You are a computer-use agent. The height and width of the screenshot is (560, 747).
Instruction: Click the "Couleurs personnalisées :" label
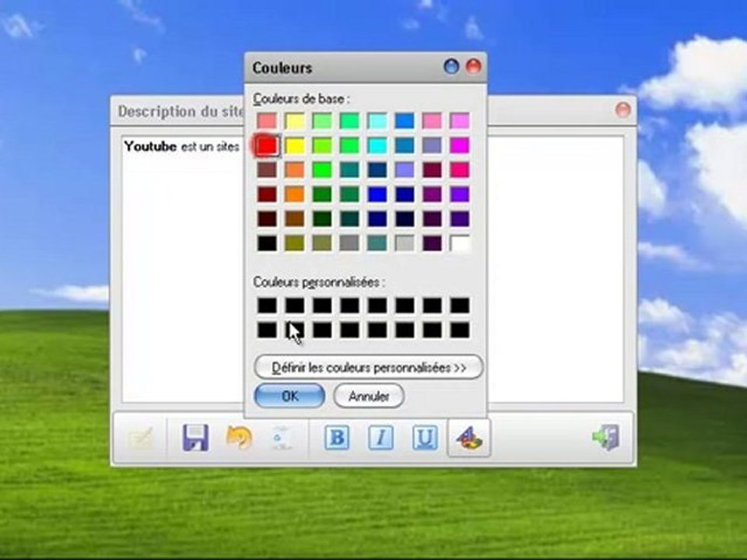(x=319, y=282)
